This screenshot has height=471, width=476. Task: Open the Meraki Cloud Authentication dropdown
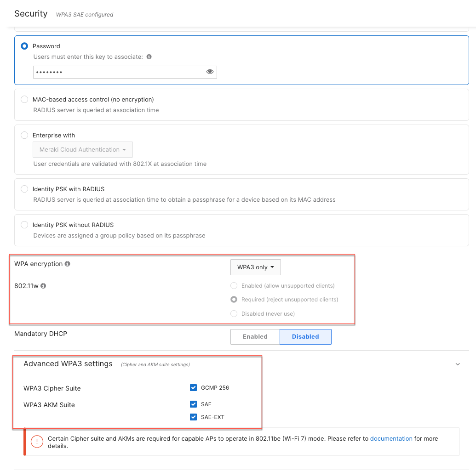click(x=82, y=149)
